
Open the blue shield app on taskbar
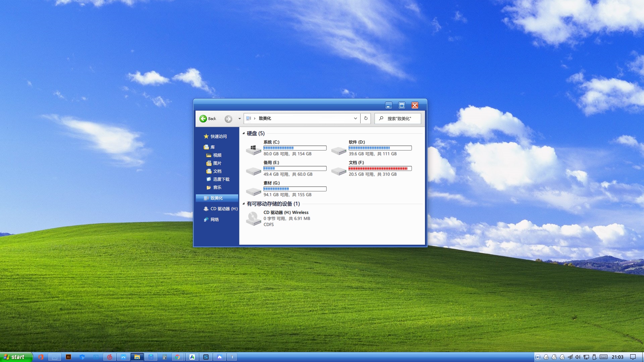click(82, 357)
